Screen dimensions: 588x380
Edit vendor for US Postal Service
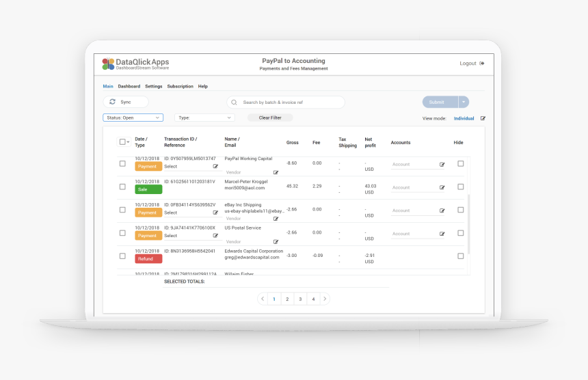click(x=276, y=242)
